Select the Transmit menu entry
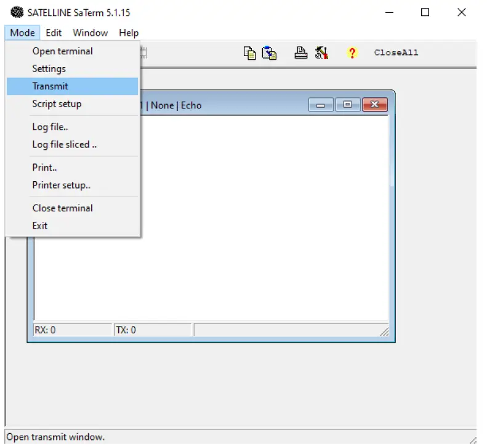487x448 pixels. [73, 86]
